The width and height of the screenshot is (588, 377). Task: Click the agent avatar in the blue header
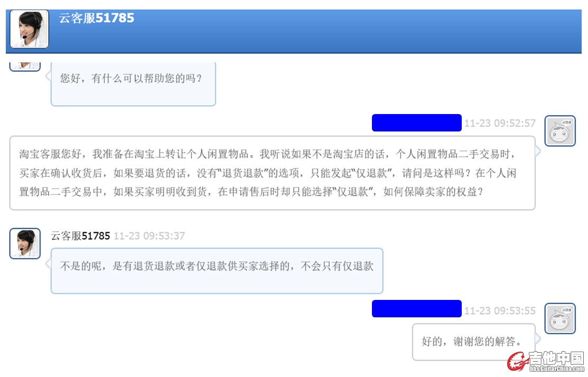point(29,29)
